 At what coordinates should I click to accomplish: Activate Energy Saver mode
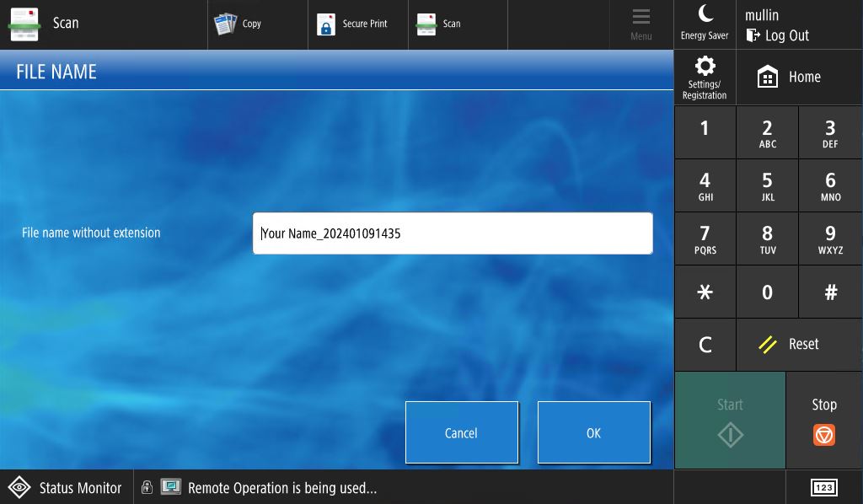pyautogui.click(x=705, y=24)
